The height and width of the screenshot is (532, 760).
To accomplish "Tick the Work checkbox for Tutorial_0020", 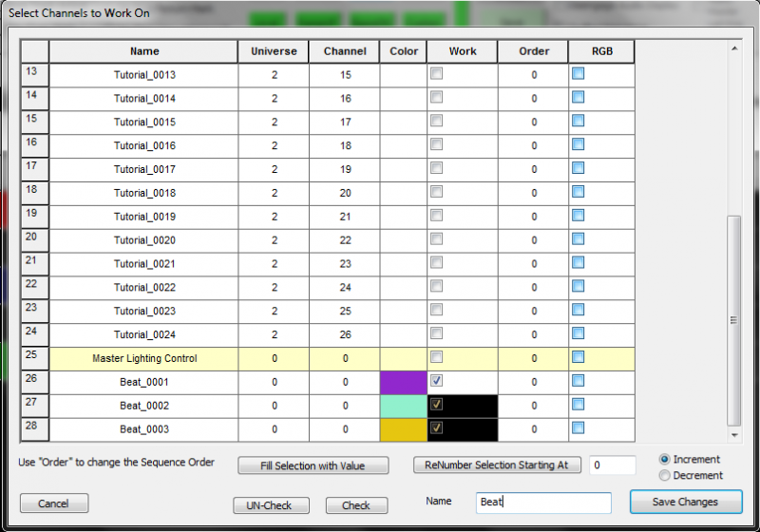I will point(436,239).
